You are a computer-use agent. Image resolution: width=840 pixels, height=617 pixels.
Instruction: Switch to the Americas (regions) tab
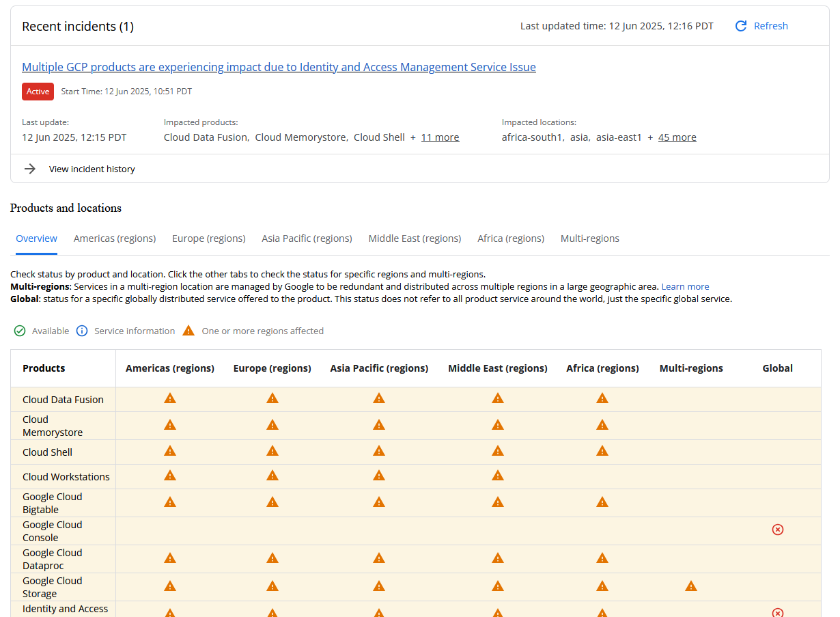click(115, 238)
